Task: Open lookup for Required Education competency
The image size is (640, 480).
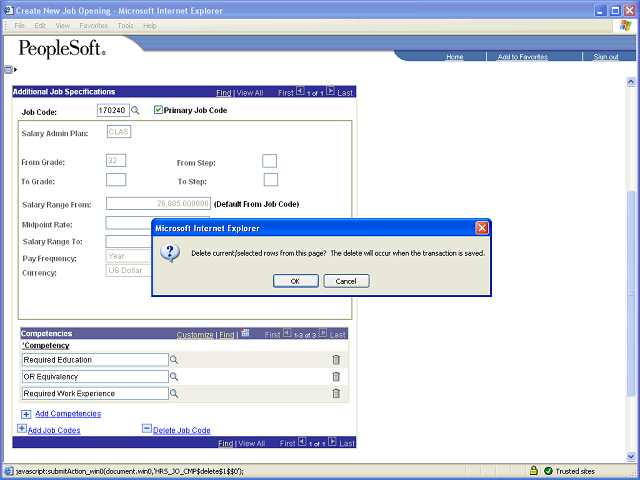Action: (174, 360)
